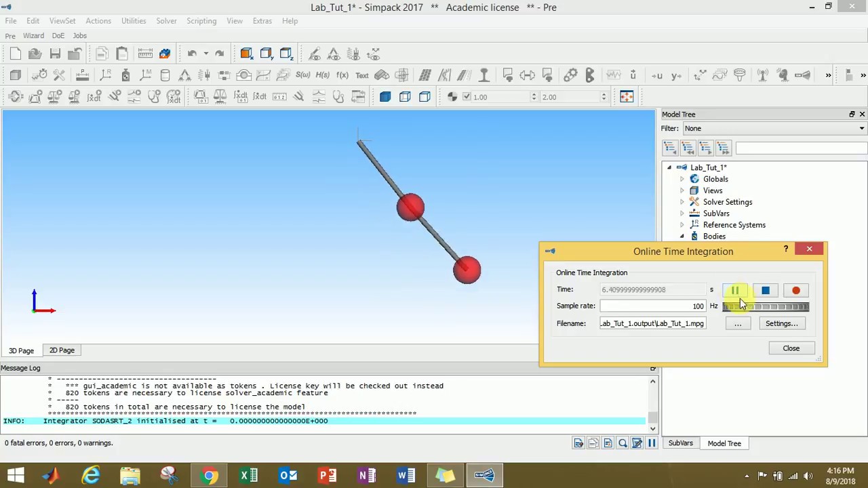Image resolution: width=868 pixels, height=488 pixels.
Task: Click the rail profile icon
Action: pyautogui.click(x=484, y=75)
